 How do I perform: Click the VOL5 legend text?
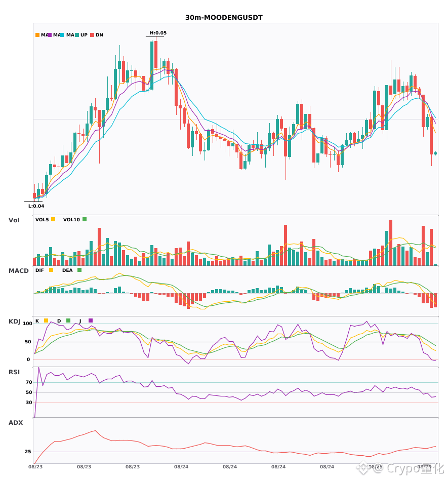(x=42, y=220)
